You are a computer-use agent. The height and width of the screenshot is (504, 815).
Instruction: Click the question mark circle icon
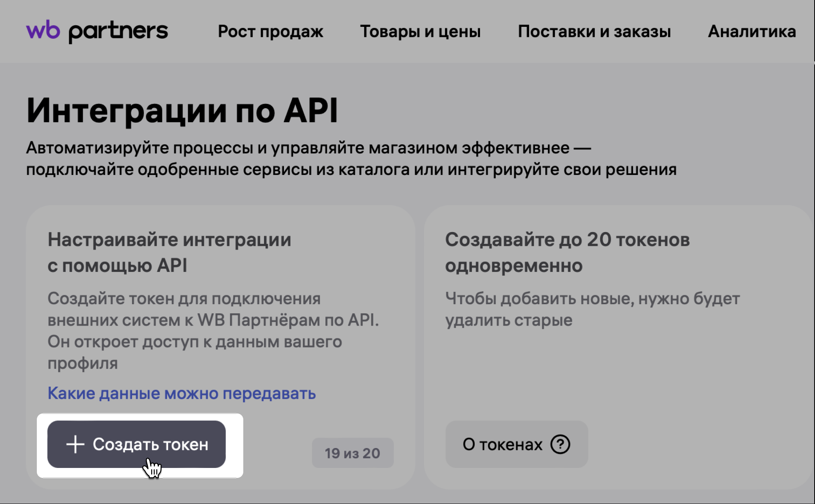(x=560, y=444)
